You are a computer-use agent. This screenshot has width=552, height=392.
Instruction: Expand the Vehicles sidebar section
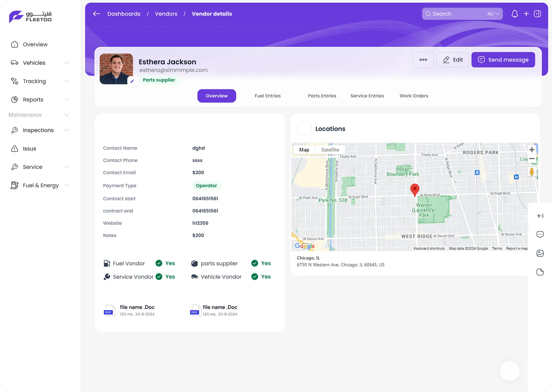coord(67,62)
